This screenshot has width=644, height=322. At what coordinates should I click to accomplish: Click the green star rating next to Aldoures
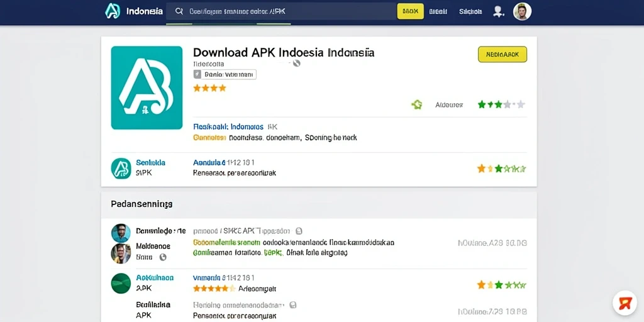point(501,104)
